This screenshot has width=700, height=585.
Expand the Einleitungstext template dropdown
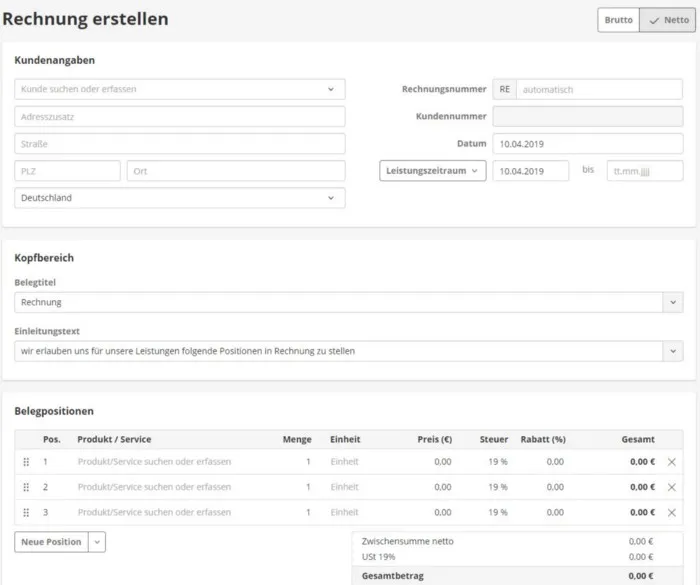pos(672,351)
